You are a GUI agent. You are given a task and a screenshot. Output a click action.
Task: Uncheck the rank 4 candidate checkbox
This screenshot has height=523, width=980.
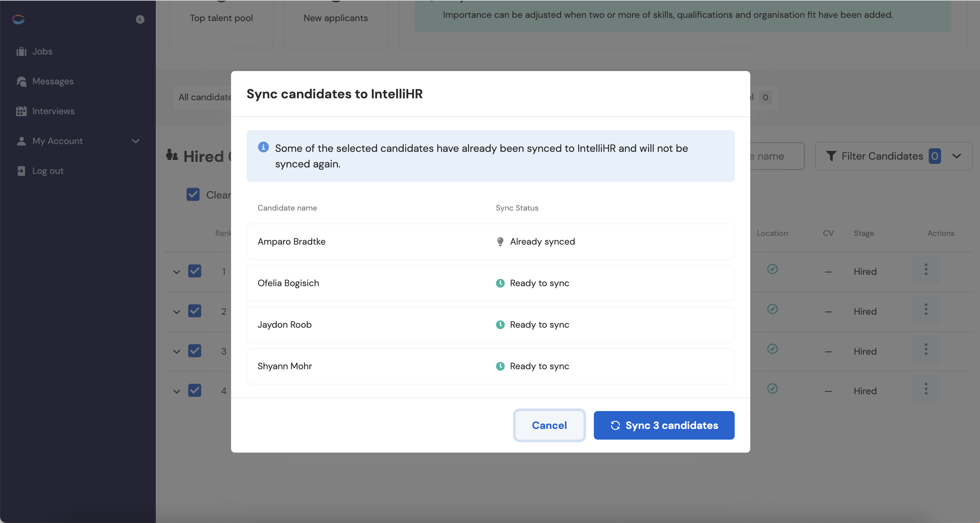[x=194, y=390]
